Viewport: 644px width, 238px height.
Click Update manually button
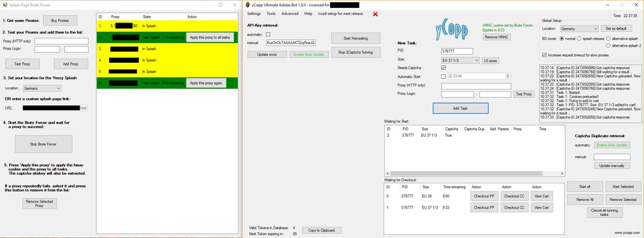tap(612, 166)
